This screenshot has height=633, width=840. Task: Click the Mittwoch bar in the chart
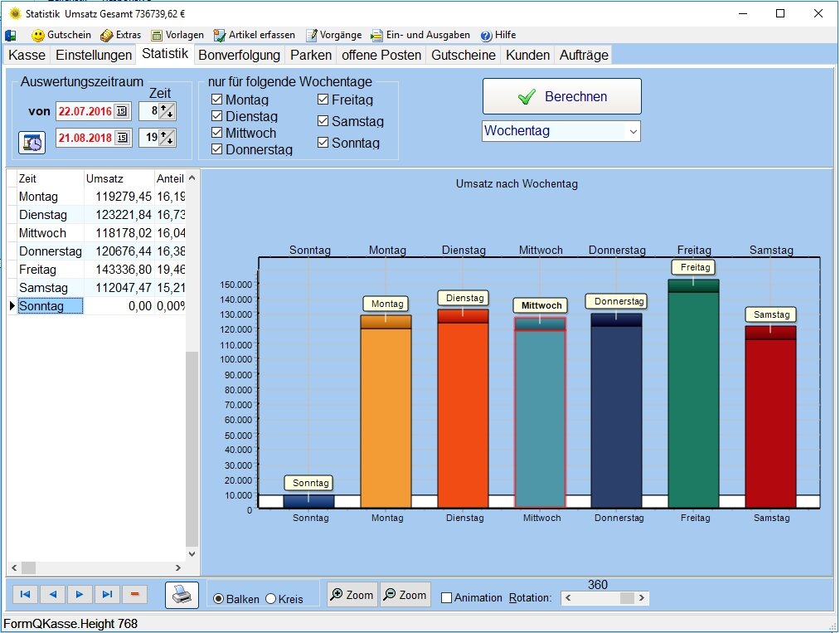(540, 412)
